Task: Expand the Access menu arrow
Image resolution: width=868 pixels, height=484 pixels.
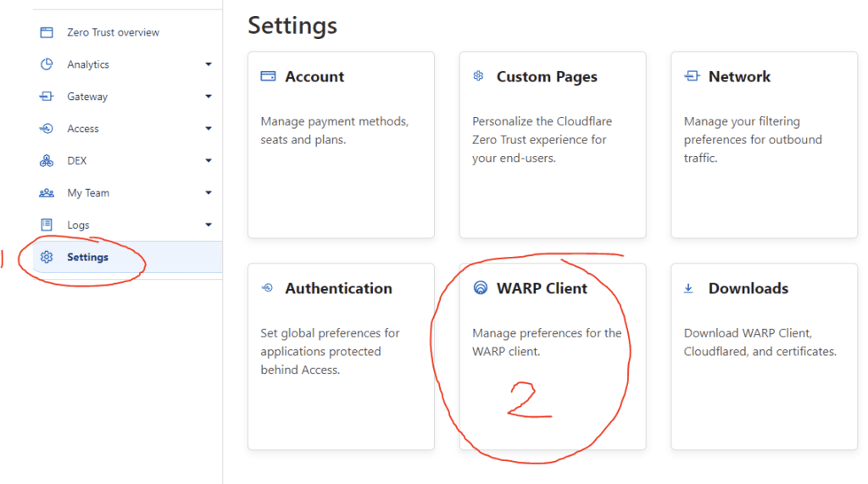Action: (x=209, y=129)
